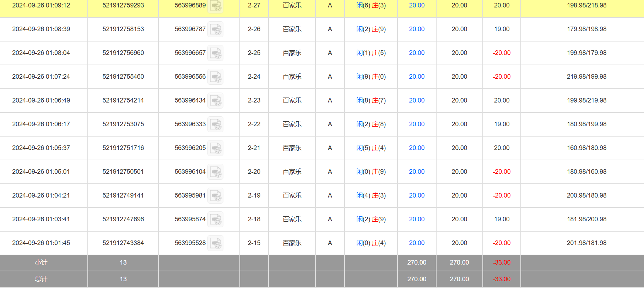Click the 闲(5) 庄(4) result link
The image size is (644, 288).
point(371,148)
